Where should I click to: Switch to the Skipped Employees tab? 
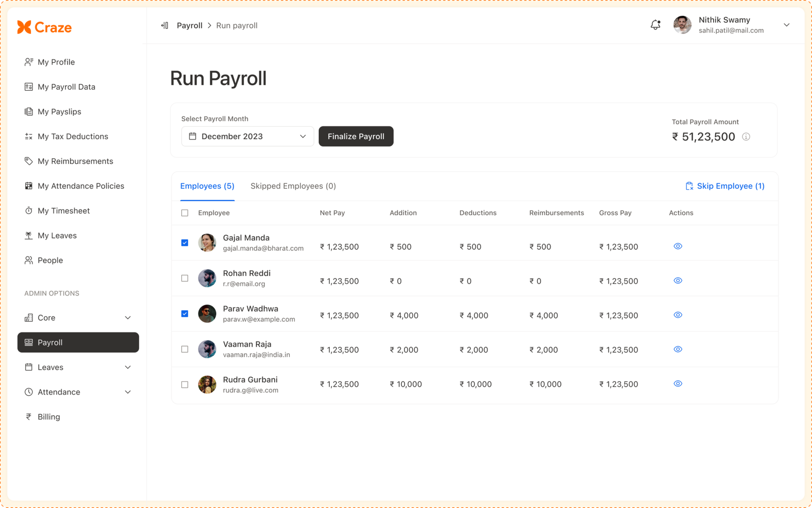293,186
